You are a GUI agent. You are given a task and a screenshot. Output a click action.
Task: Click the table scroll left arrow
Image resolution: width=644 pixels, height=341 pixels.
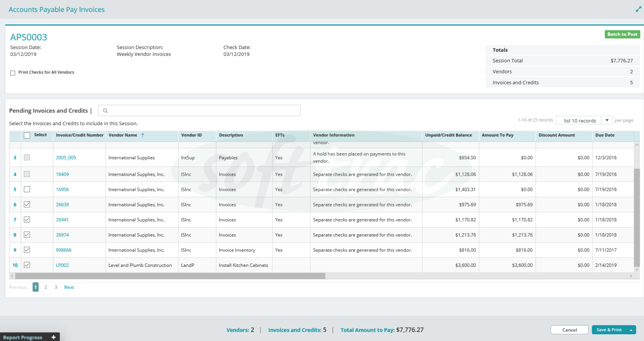pos(12,276)
